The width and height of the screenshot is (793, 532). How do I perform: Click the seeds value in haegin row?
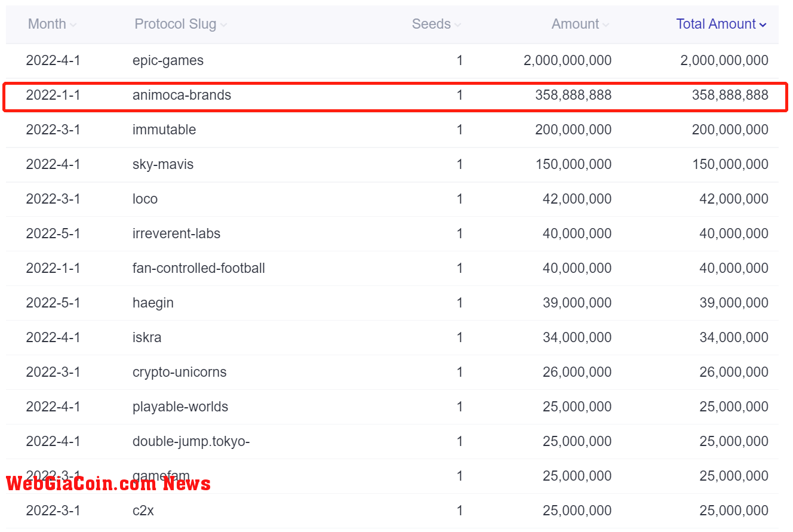pos(459,303)
